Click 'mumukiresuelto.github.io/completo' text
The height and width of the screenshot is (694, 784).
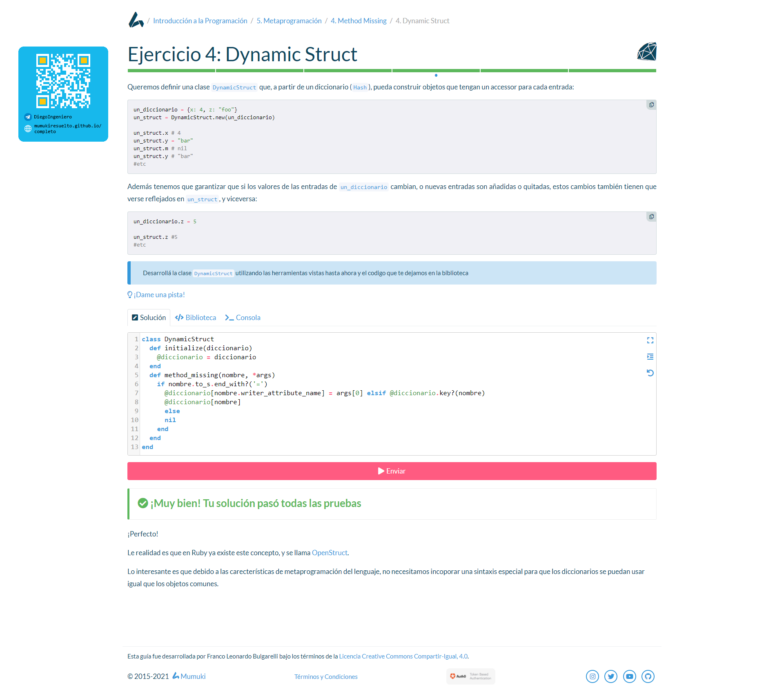(68, 129)
